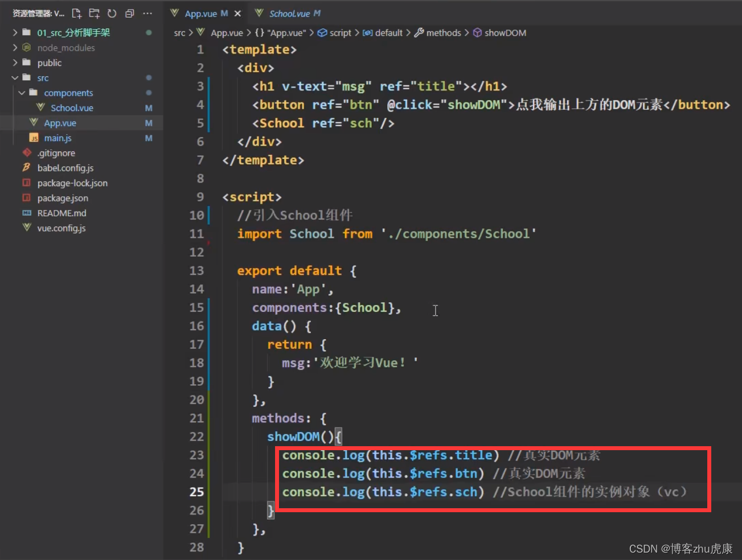Click the closing </template> tag

(x=263, y=160)
